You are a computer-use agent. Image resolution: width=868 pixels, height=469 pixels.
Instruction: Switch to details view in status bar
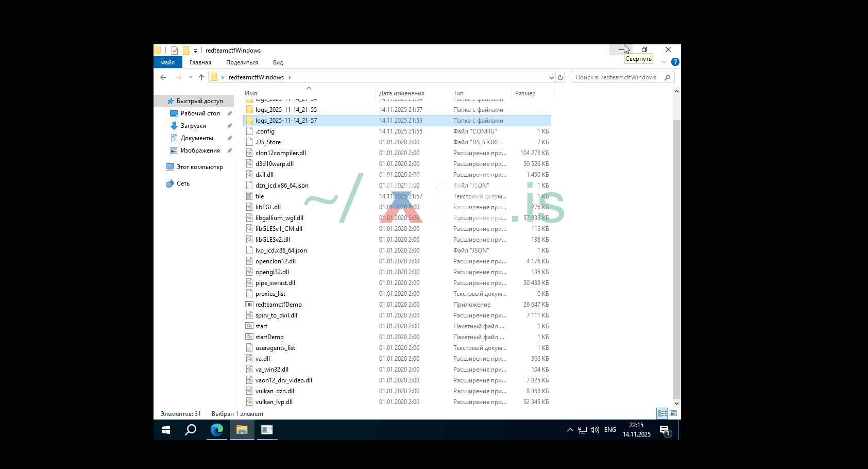(x=662, y=413)
